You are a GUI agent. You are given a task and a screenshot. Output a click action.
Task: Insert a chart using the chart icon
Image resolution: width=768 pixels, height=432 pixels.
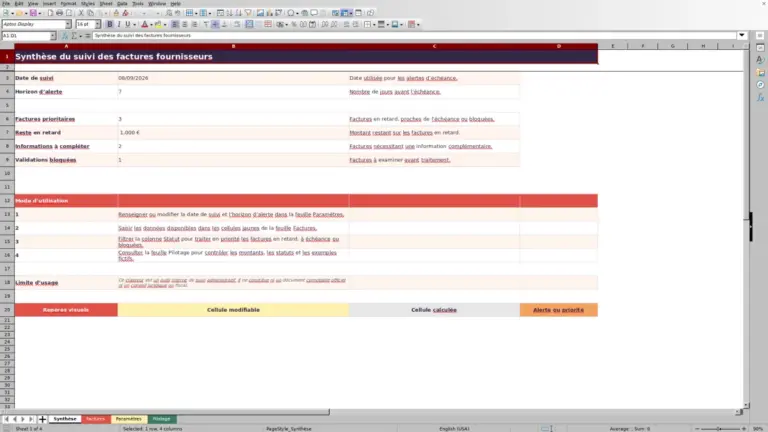(269, 13)
